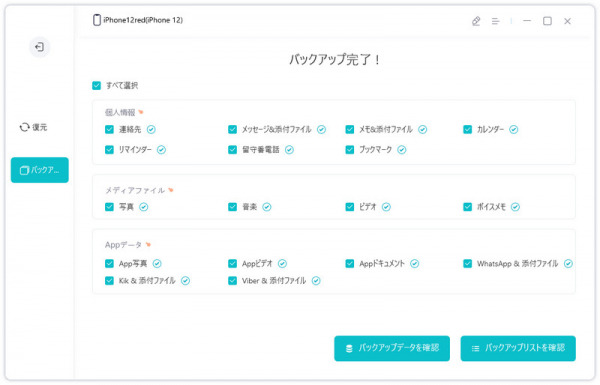
Task: Click the exit/back icon in the sidebar
Action: tap(39, 47)
